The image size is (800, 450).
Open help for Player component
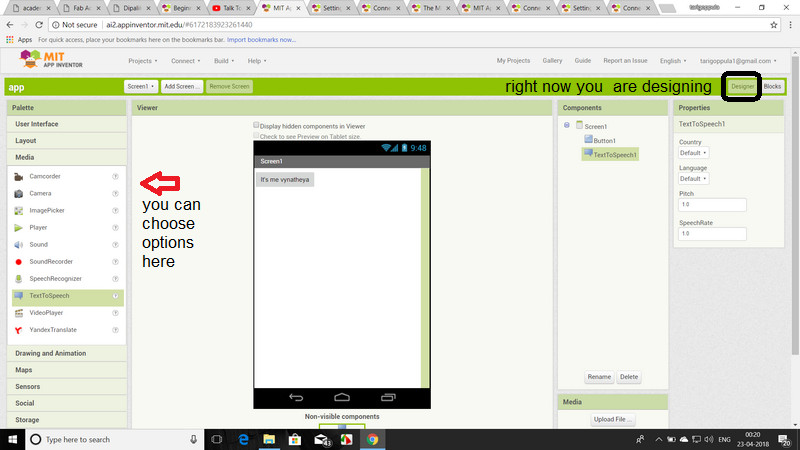tap(115, 228)
